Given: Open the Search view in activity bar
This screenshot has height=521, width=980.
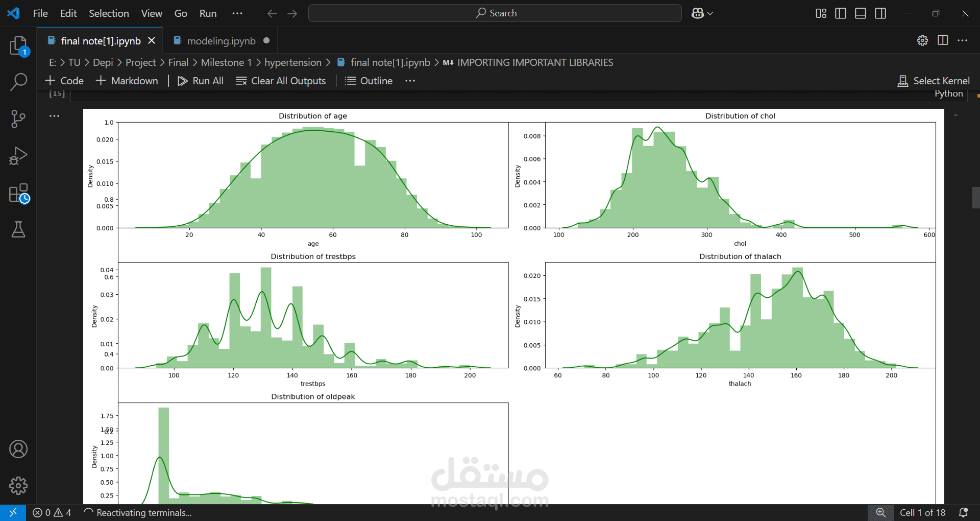Looking at the screenshot, I should click(x=18, y=82).
